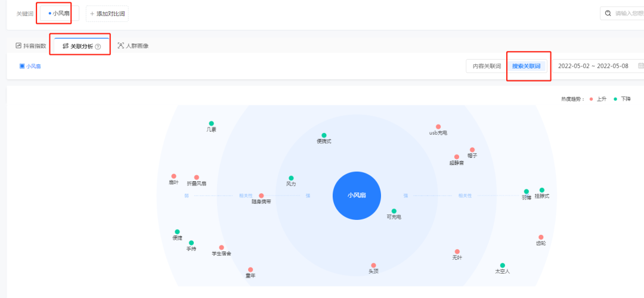Select the 小风扇 keyword tag
This screenshot has height=298, width=644.
tap(59, 13)
